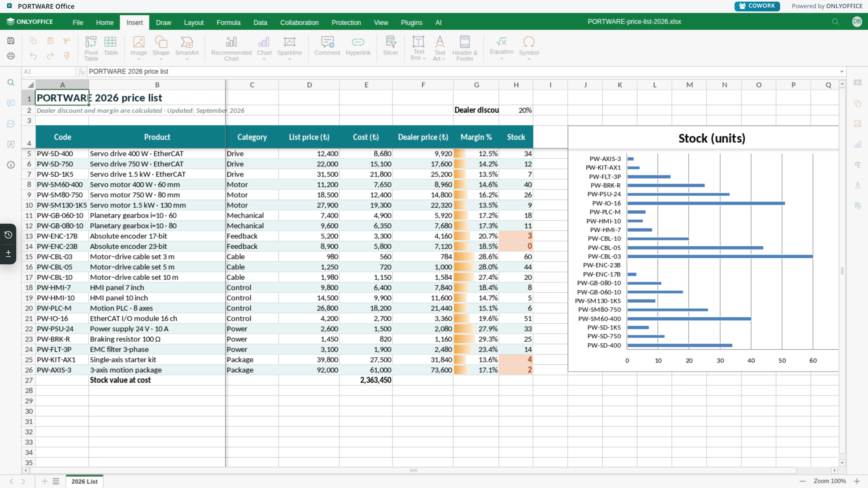Open the Chat panel in left sidebar
This screenshot has height=488, width=868.
pos(11,124)
